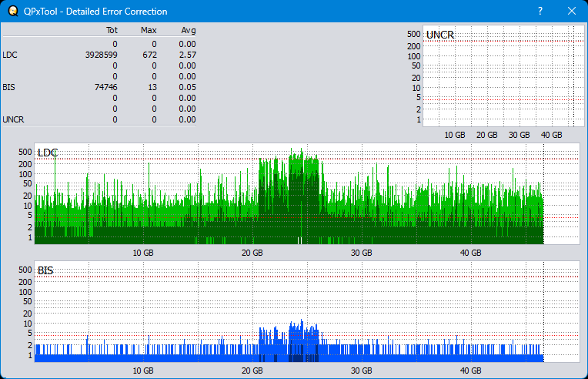Click the Avg column header

[x=189, y=30]
